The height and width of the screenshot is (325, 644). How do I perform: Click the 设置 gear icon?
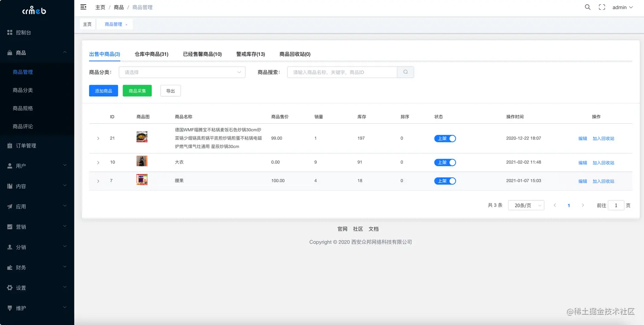[10, 288]
